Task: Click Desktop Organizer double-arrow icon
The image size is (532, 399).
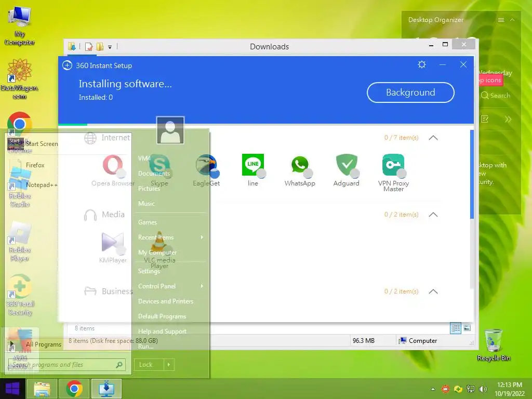Action: coord(508,119)
